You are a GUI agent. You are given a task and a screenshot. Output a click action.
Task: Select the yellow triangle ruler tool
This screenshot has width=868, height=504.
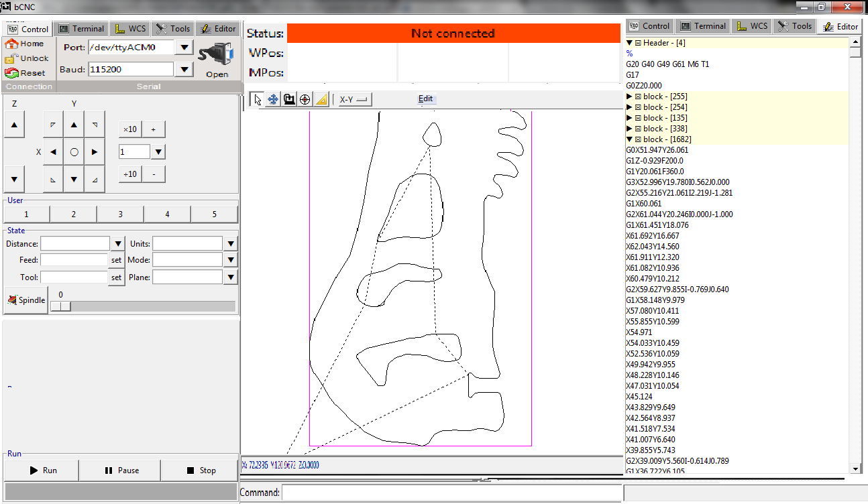pyautogui.click(x=321, y=99)
